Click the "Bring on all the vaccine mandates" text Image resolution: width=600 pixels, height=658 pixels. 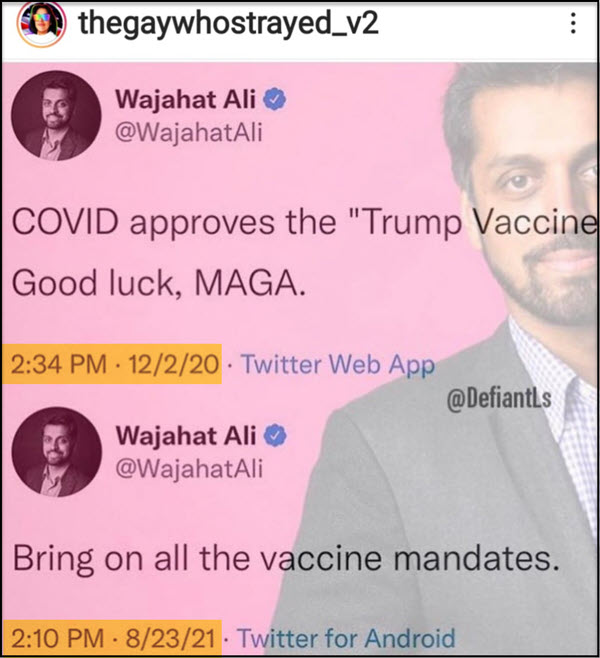286,558
